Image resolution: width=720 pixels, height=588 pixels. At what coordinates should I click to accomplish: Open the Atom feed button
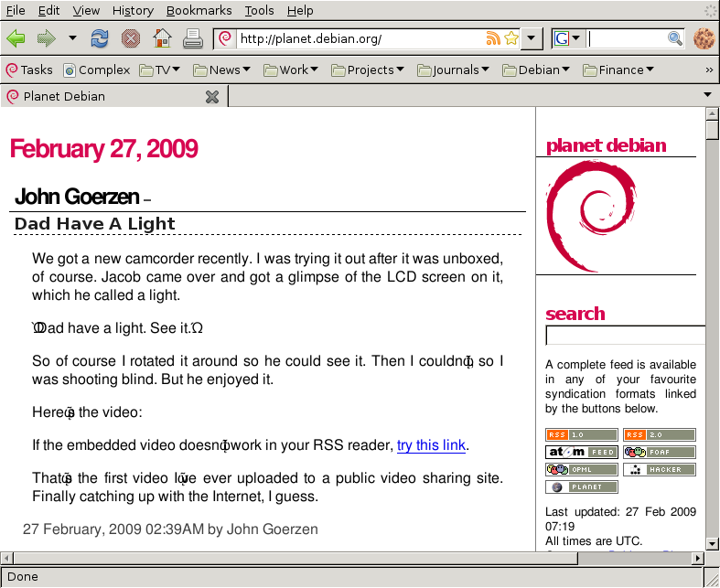(582, 452)
